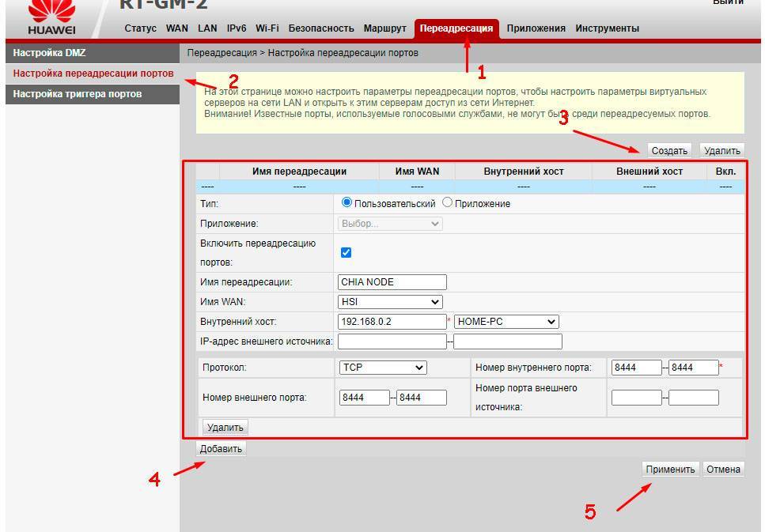Select Настройка триггера портов sidebar item
The height and width of the screenshot is (532, 765).
coord(78,94)
